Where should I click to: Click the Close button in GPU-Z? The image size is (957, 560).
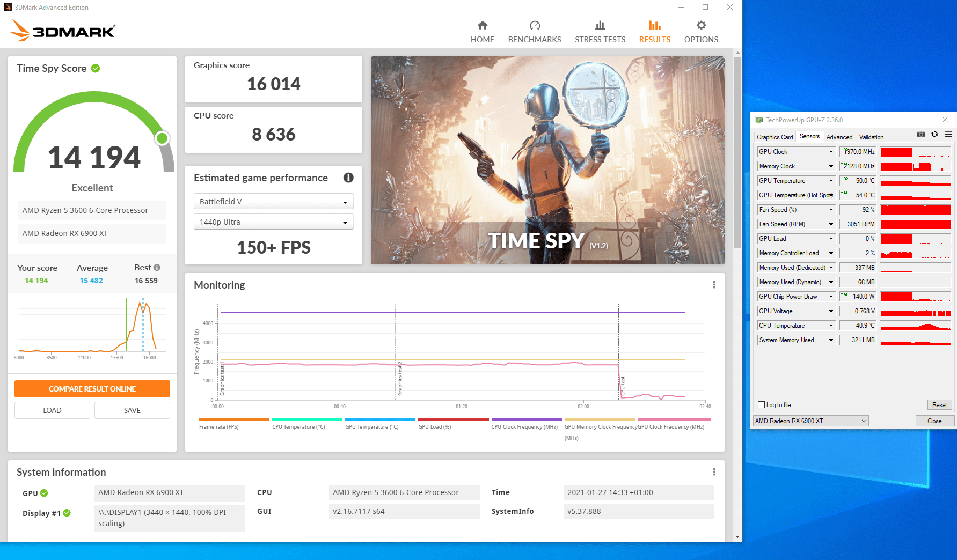(934, 421)
